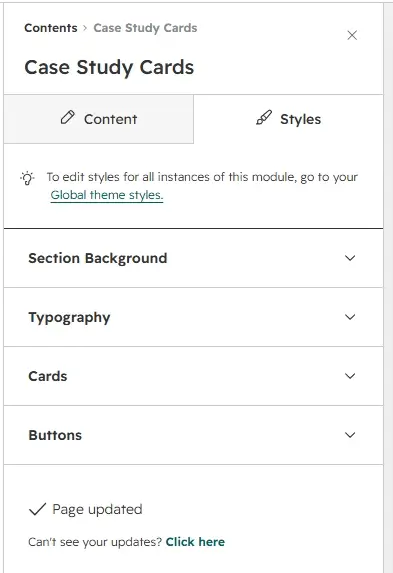The width and height of the screenshot is (393, 573).
Task: Click the 'Click here' link
Action: 195,542
